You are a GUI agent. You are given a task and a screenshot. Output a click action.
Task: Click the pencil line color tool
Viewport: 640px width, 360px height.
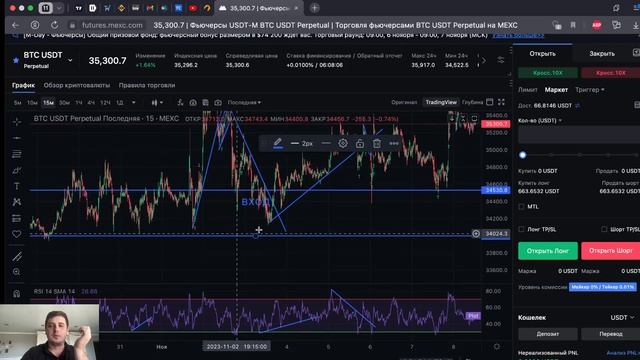click(278, 143)
